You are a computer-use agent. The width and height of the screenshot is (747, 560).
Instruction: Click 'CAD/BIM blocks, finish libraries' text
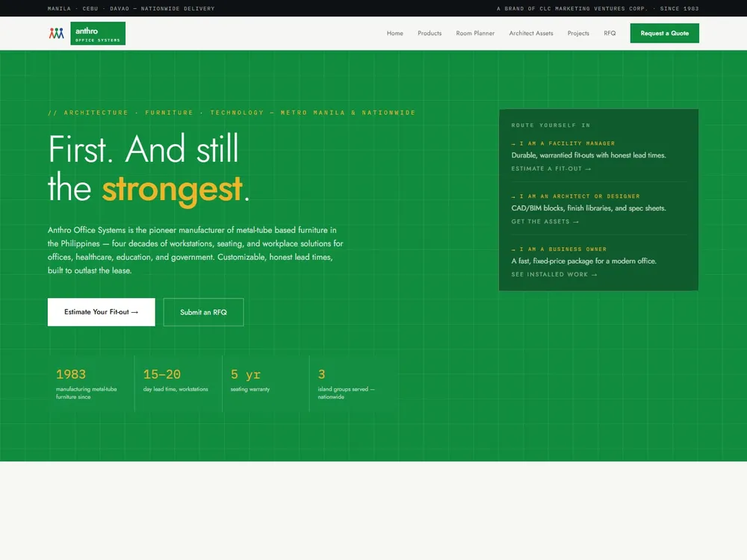pyautogui.click(x=589, y=208)
